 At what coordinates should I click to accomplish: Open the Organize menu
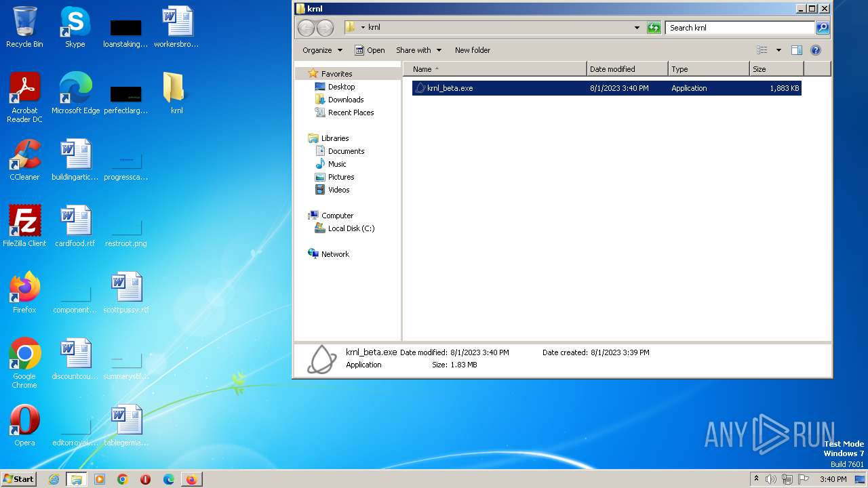tap(323, 50)
